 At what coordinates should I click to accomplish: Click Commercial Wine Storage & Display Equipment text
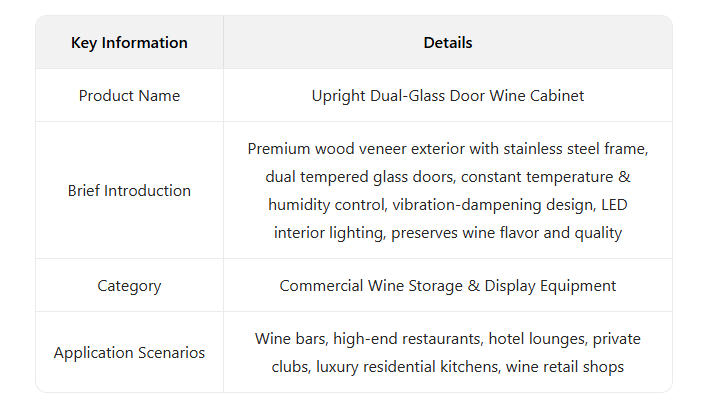(x=447, y=286)
